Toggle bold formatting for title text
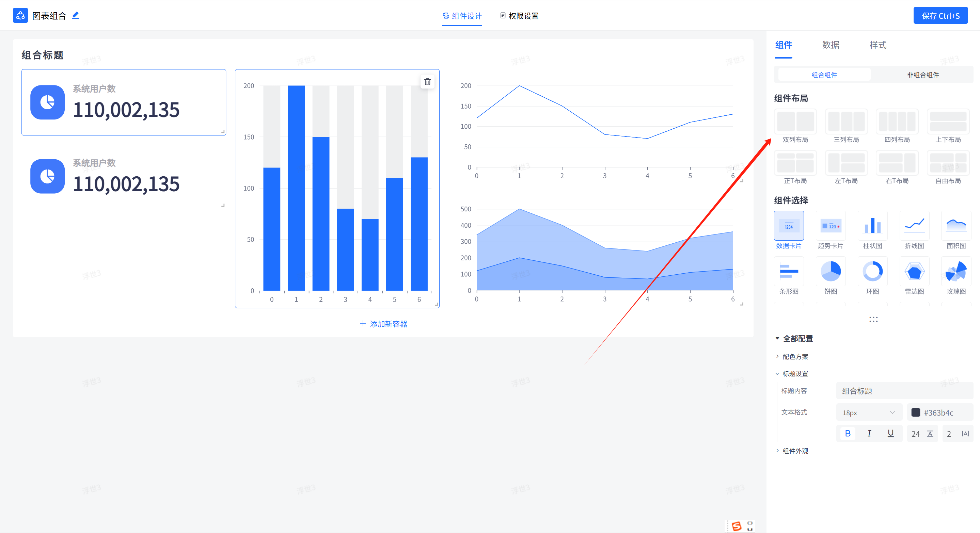980x533 pixels. (x=847, y=433)
